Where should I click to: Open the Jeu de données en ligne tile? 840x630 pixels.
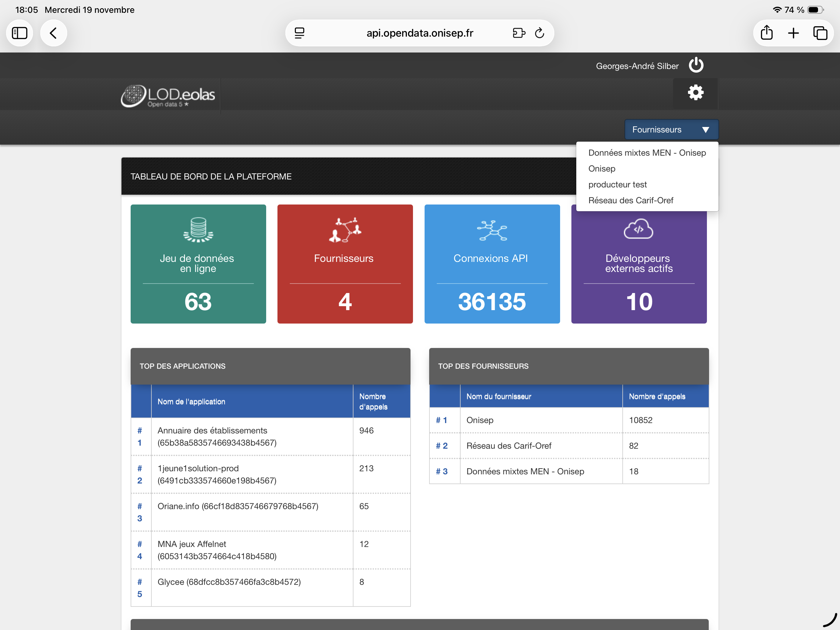tap(198, 264)
